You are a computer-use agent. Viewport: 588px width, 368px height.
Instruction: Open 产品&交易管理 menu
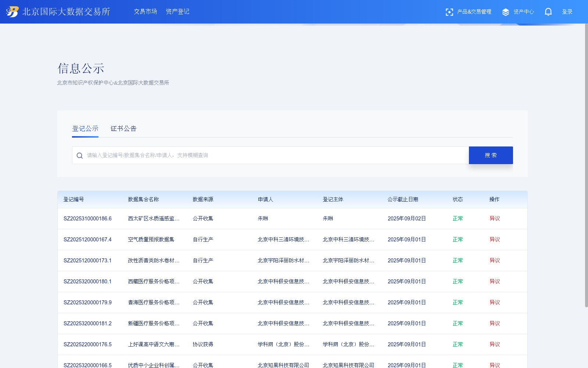pos(474,12)
